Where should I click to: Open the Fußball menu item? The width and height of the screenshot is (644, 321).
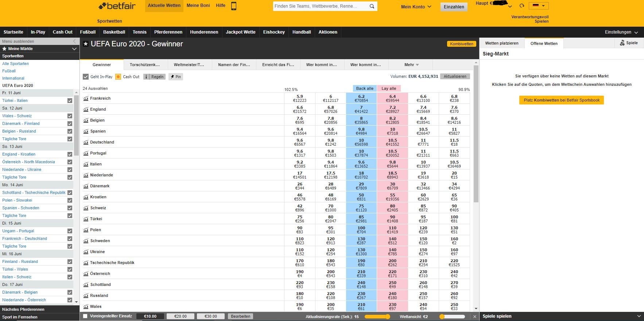point(88,32)
